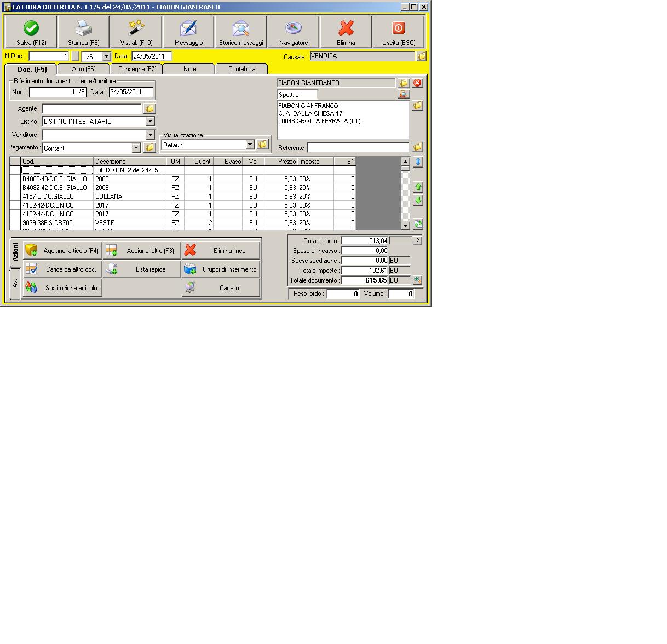Remove the row with Elimina linea
This screenshot has width=667, height=644.
coord(221,250)
